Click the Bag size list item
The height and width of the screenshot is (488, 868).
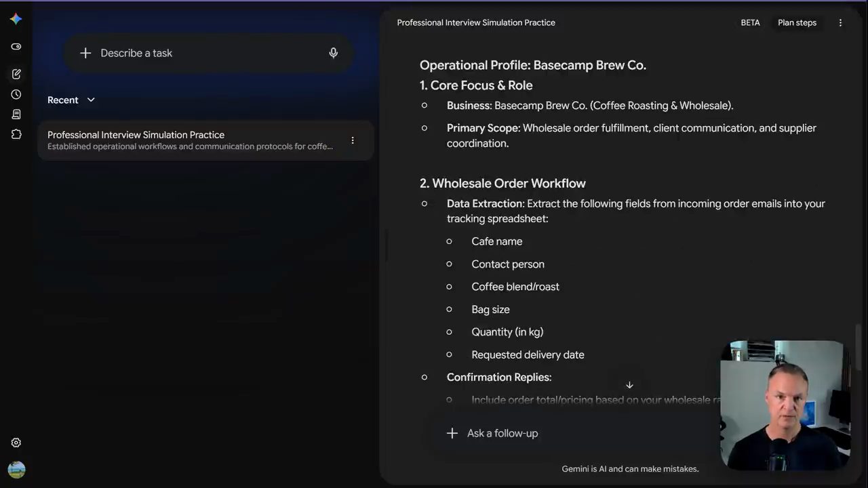click(x=490, y=310)
